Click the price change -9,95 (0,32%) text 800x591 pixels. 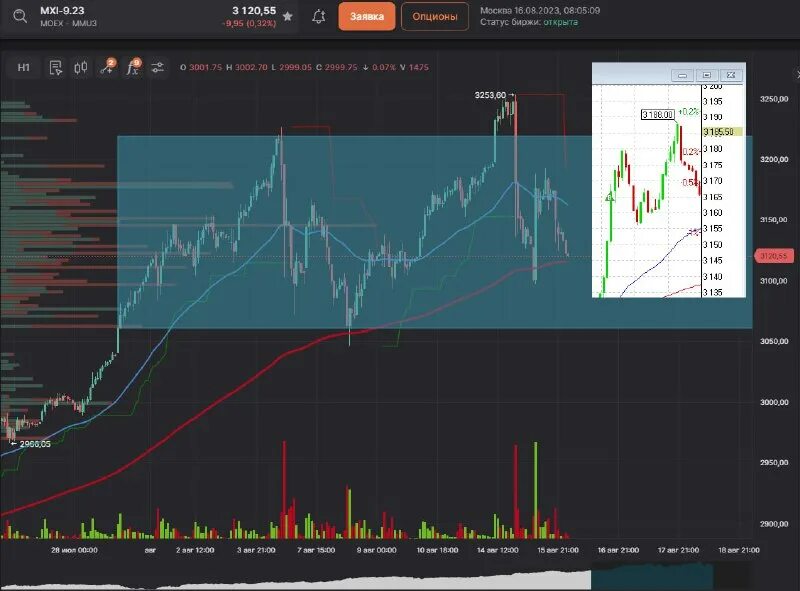click(249, 23)
